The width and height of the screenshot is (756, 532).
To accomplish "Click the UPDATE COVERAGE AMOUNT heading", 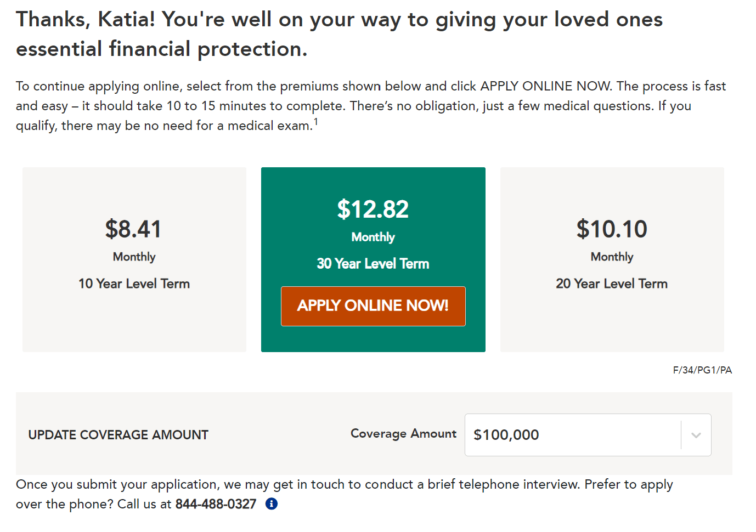I will 119,435.
